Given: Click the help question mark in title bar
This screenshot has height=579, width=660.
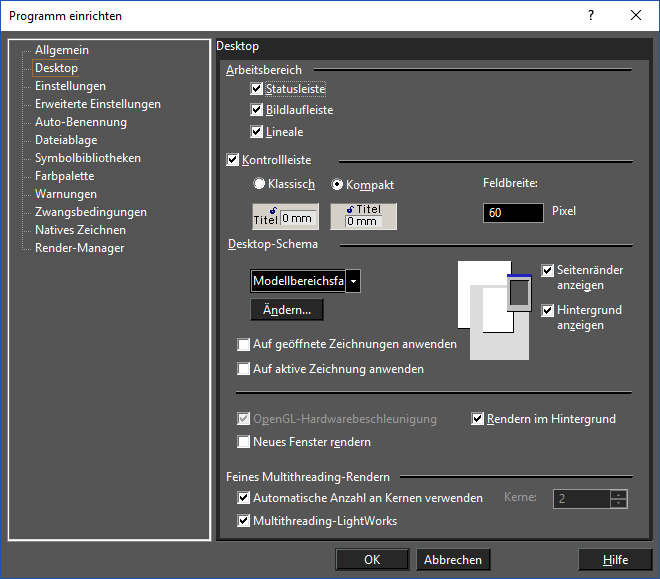Looking at the screenshot, I should tap(591, 15).
